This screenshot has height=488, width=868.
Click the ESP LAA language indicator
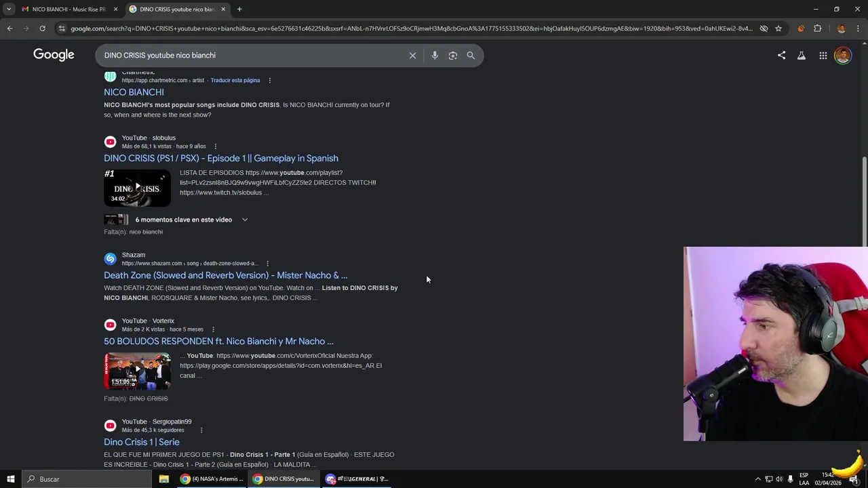point(804,479)
